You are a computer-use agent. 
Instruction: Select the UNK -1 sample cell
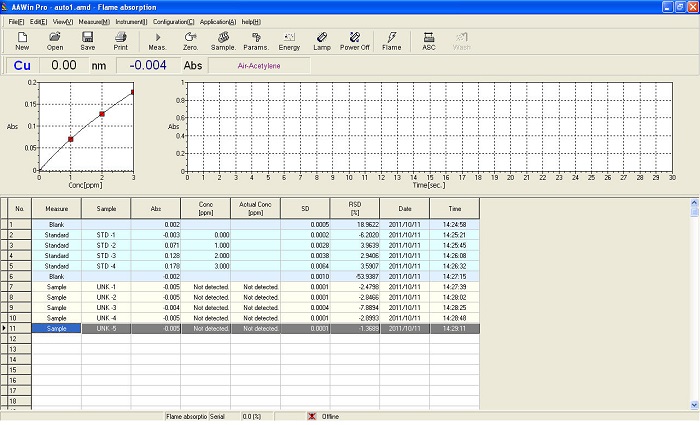[106, 287]
